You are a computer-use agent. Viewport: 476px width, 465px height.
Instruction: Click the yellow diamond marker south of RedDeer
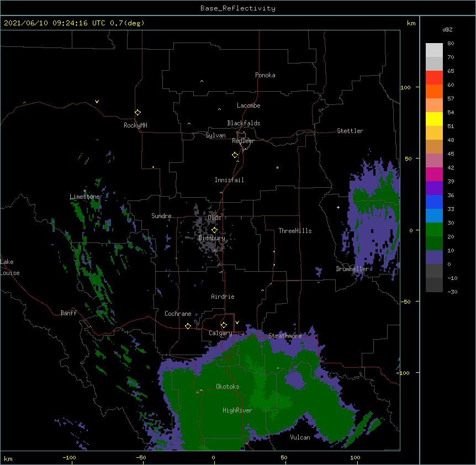235,155
